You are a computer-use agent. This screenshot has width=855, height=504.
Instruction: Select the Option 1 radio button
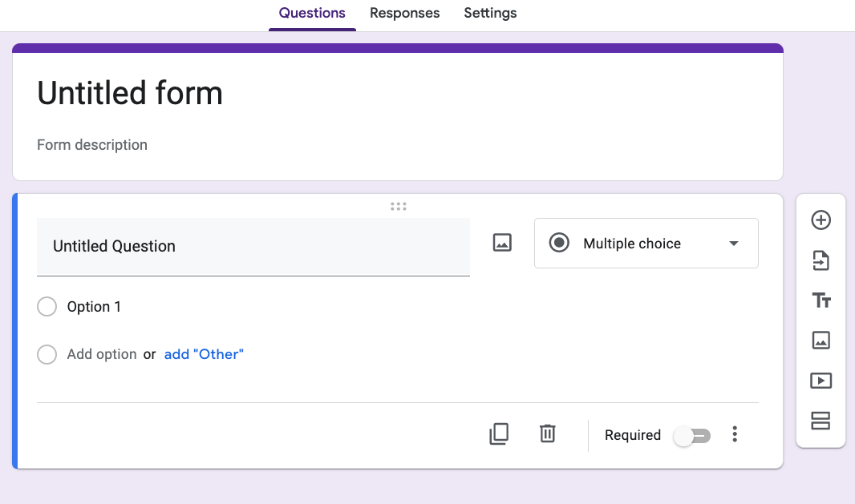coord(47,306)
